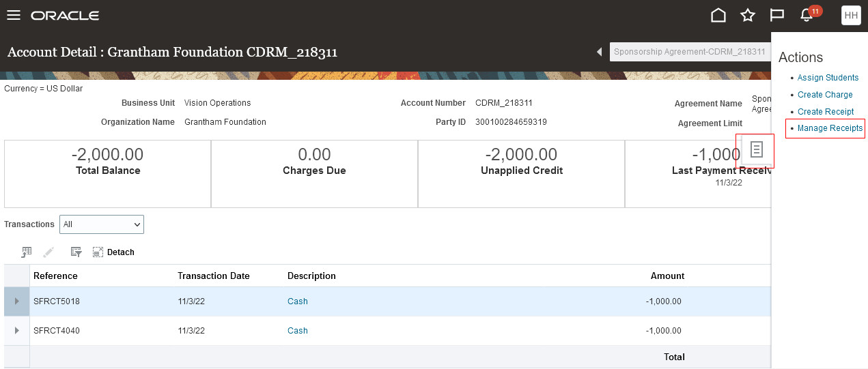Open the hamburger navigation menu

[x=14, y=15]
